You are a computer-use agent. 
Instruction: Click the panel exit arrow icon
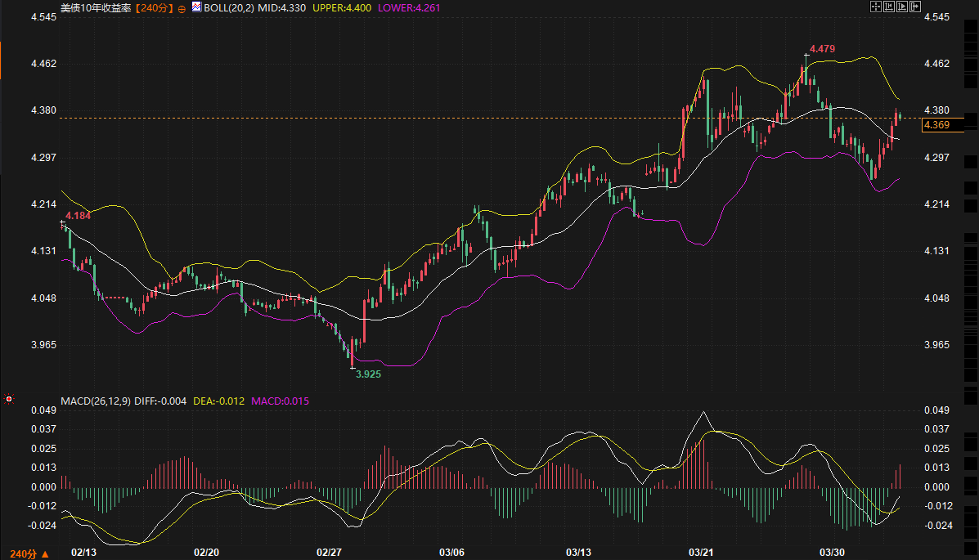[x=915, y=7]
